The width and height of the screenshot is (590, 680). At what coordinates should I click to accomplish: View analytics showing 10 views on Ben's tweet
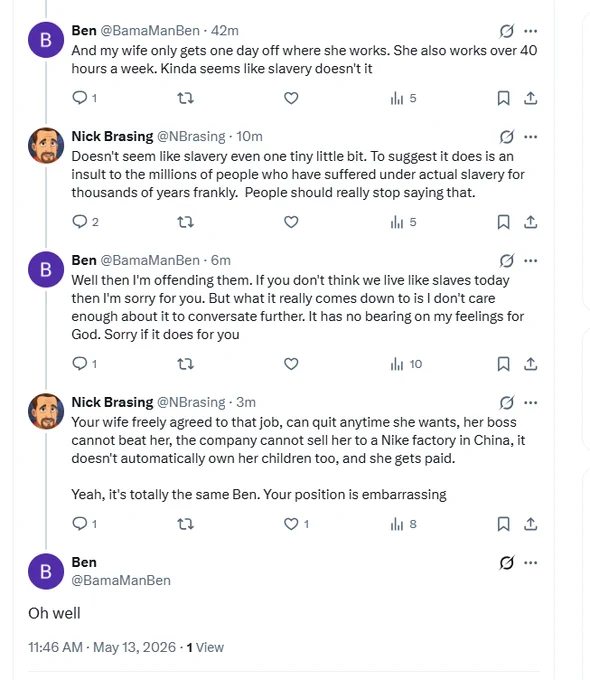pos(406,364)
